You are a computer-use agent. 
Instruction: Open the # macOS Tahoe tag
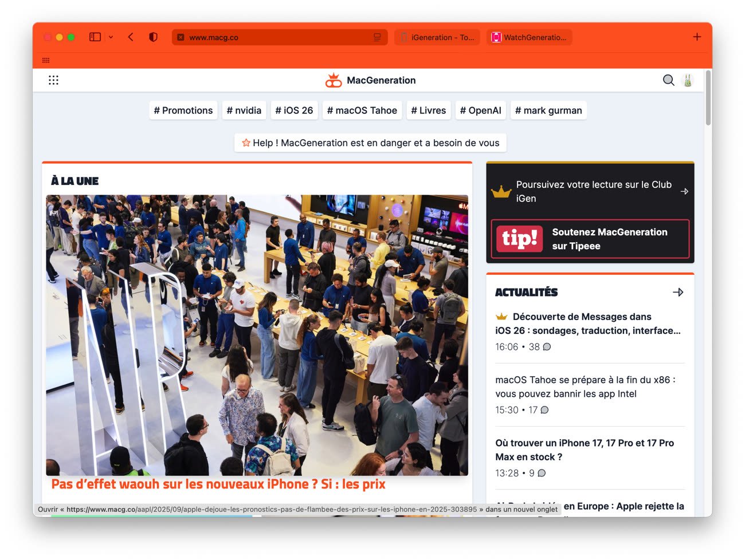pyautogui.click(x=362, y=111)
